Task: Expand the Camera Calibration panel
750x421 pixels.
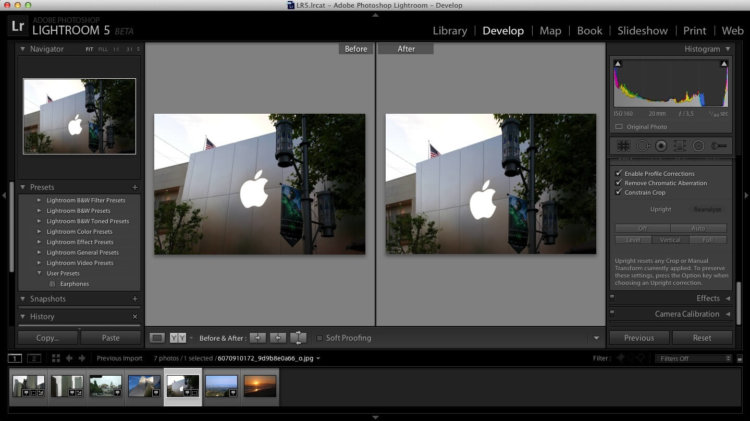Action: click(728, 314)
